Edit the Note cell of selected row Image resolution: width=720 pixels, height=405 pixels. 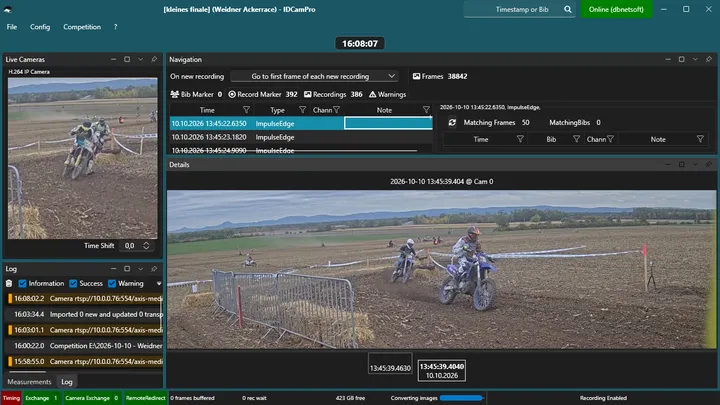(388, 123)
